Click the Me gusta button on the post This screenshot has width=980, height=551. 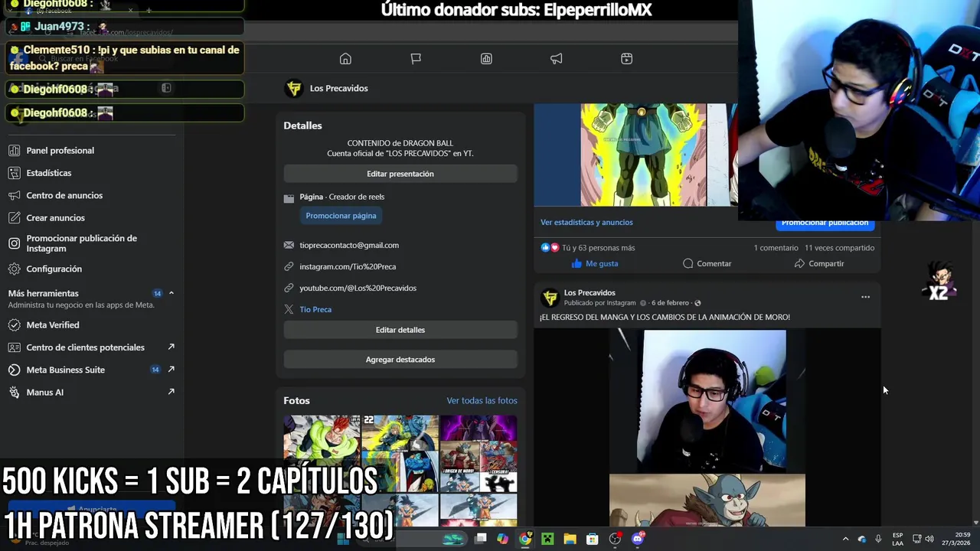pyautogui.click(x=595, y=263)
